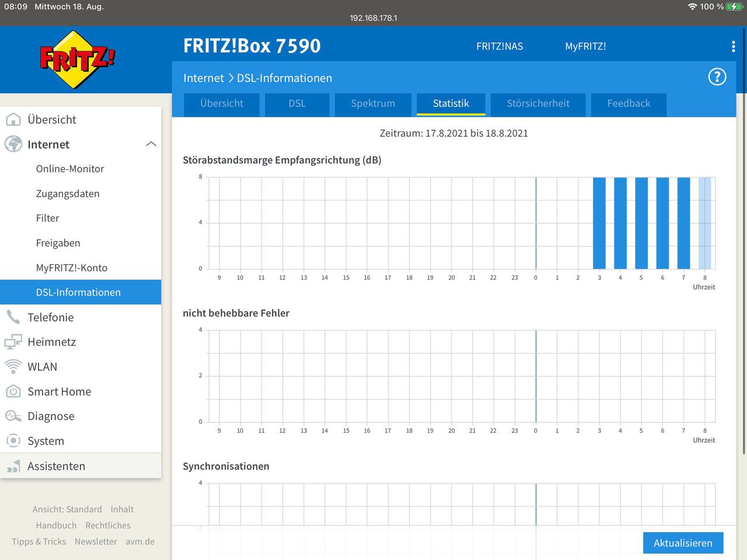Click the Rechtliches footer link
Viewport: 747px width, 560px height.
click(108, 526)
